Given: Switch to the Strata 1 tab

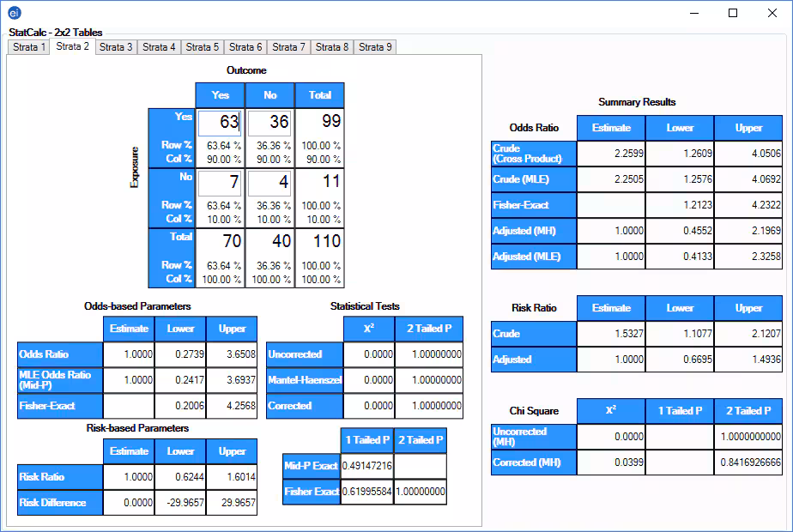Looking at the screenshot, I should (x=29, y=47).
